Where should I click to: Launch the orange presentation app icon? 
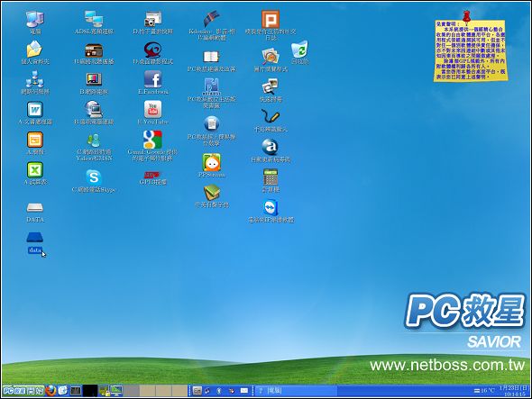tap(35, 140)
